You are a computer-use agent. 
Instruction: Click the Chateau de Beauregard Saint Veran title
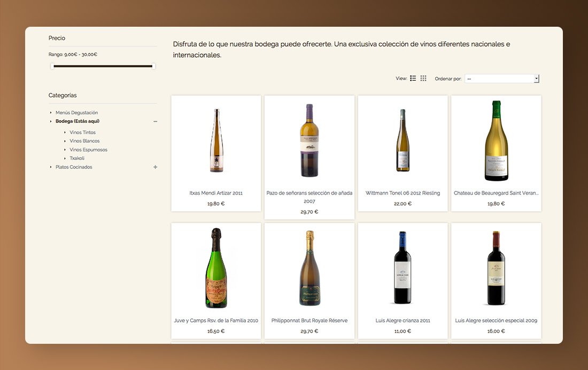point(496,193)
